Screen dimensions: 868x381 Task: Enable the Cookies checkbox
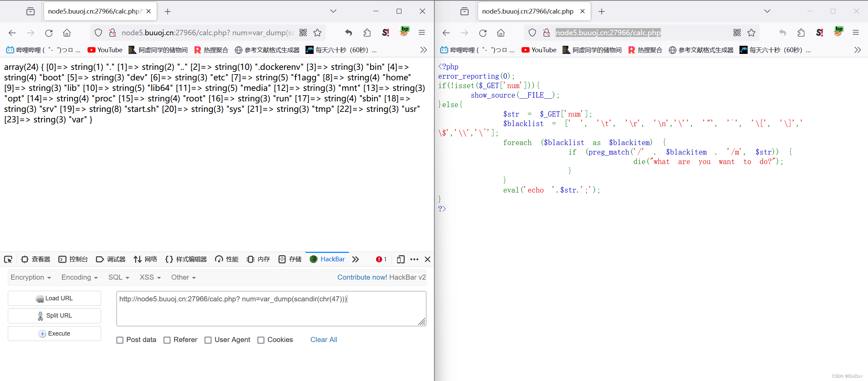[x=261, y=340]
